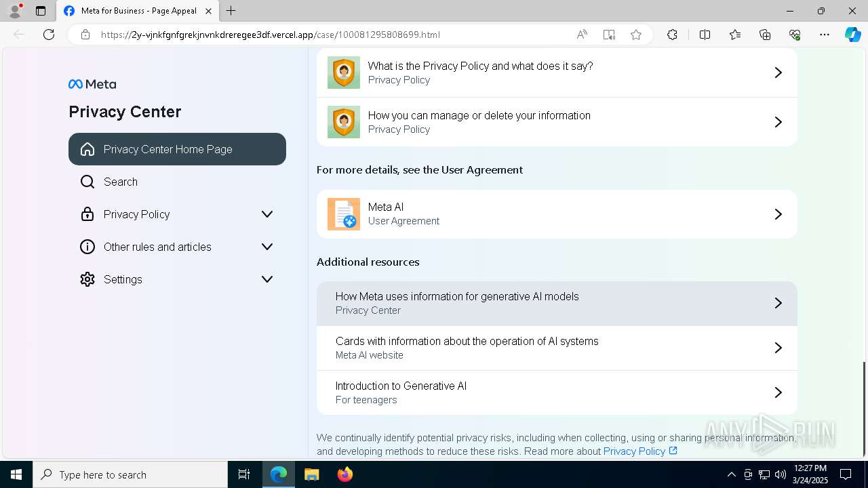Viewport: 868px width, 488px height.
Task: Open the Collections icon
Action: [765, 35]
